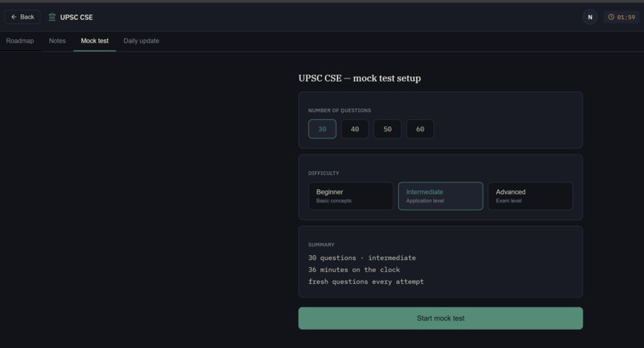Go back using the Back button
Screen dimensions: 644x348
click(x=22, y=17)
